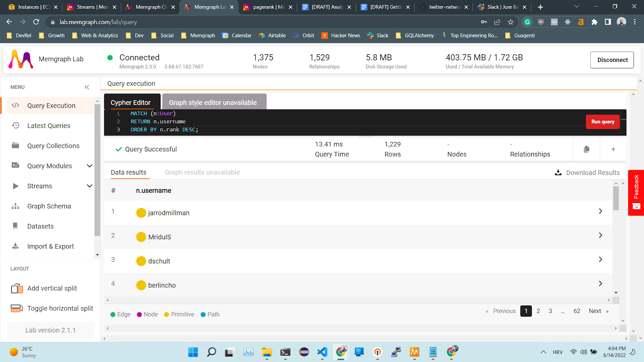
Task: Click the address bar URL field
Action: point(262,22)
